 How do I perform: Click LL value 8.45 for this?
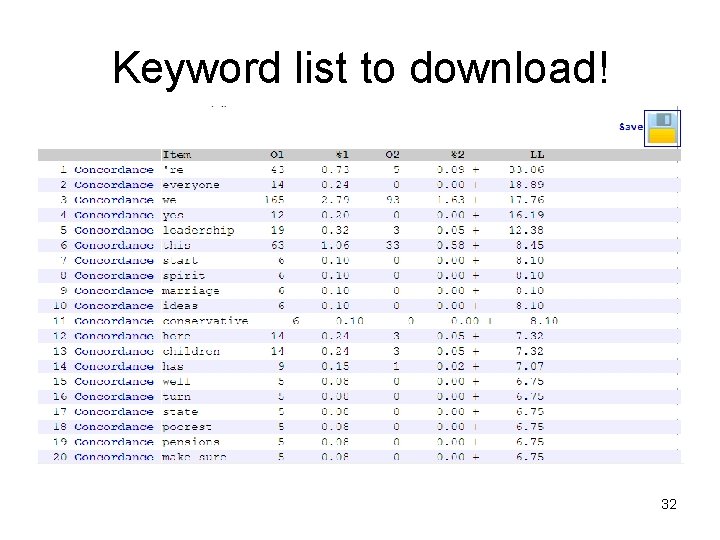530,246
